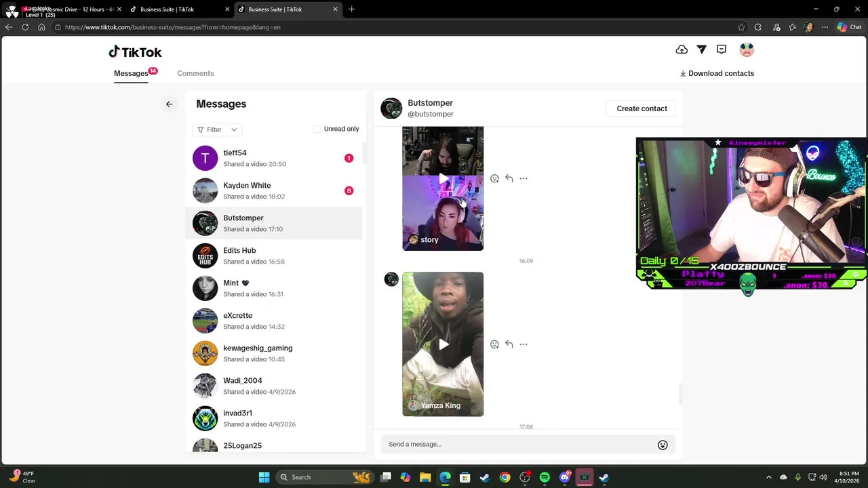Open the TikTok logo home link
This screenshot has width=868, height=488.
[x=135, y=52]
